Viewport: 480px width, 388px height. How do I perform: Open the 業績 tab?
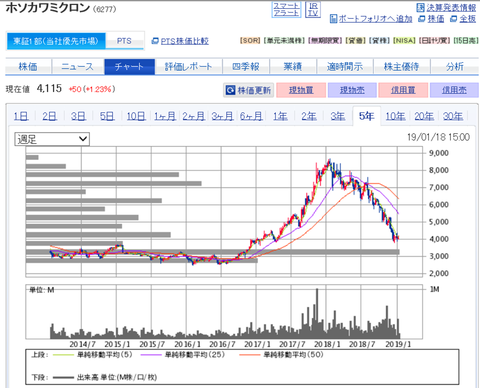click(293, 67)
